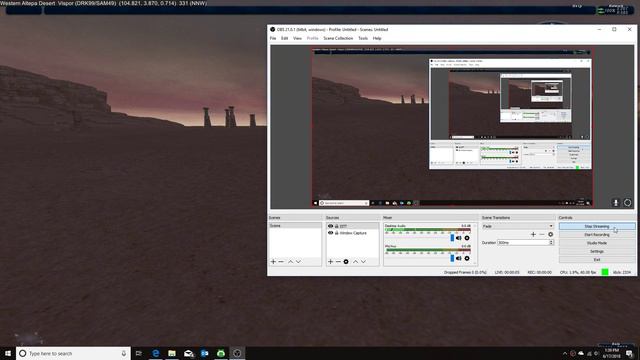
Task: Open source properties gear in Sources panel
Action: [x=346, y=262]
